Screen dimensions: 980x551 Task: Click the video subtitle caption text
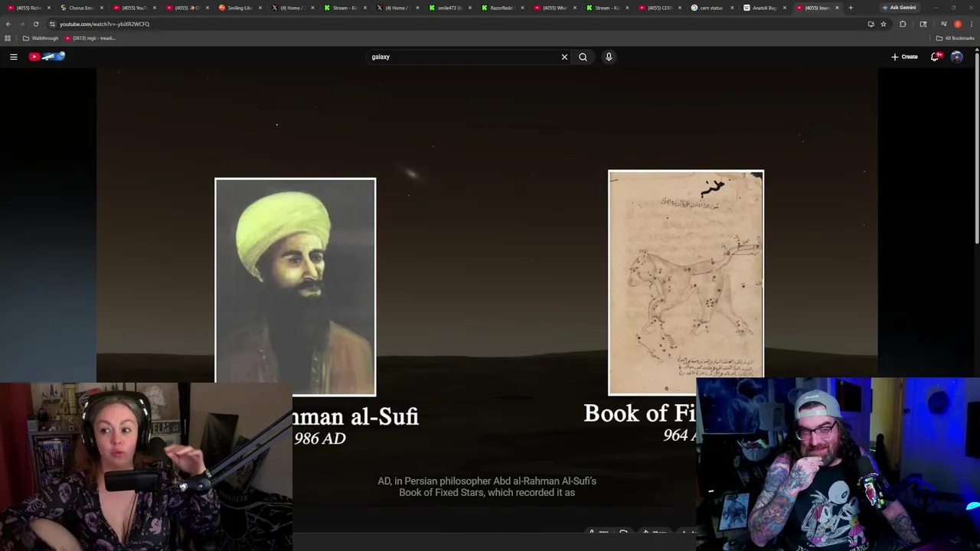tap(487, 487)
